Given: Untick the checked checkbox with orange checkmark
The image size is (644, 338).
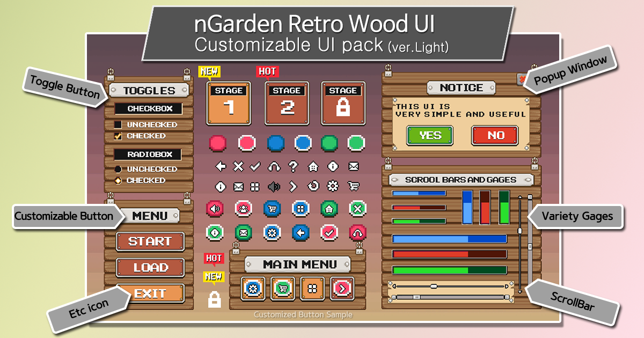Looking at the screenshot, I should point(118,136).
